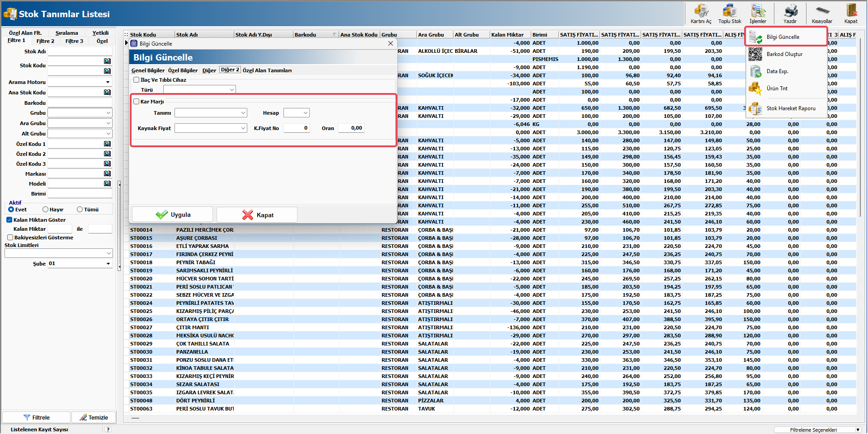Click the Temizle button

coord(94,417)
